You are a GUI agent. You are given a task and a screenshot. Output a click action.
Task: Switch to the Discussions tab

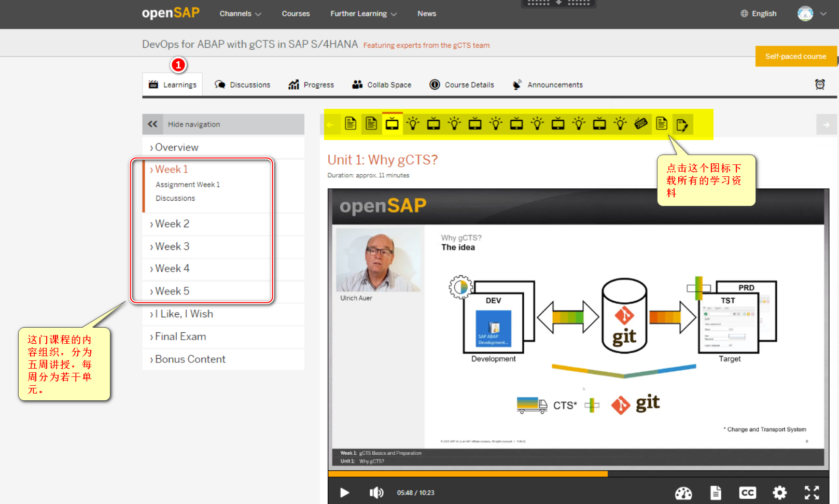coord(242,85)
